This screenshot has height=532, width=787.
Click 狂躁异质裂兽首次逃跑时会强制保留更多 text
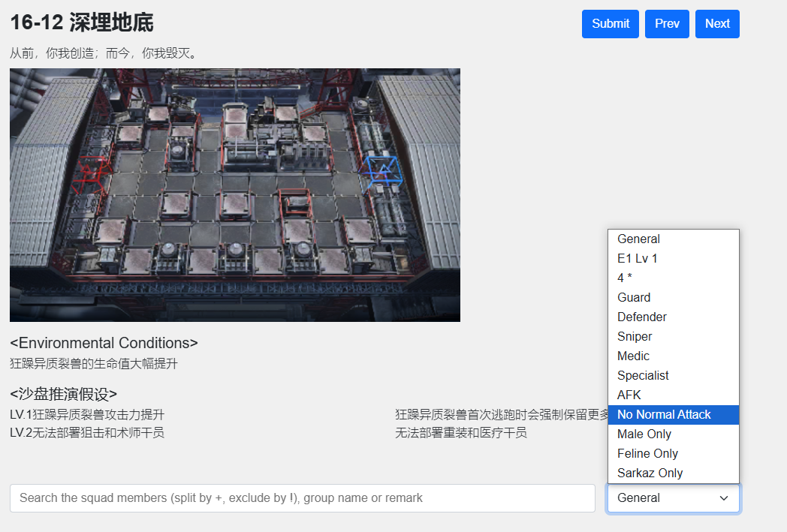pos(502,415)
